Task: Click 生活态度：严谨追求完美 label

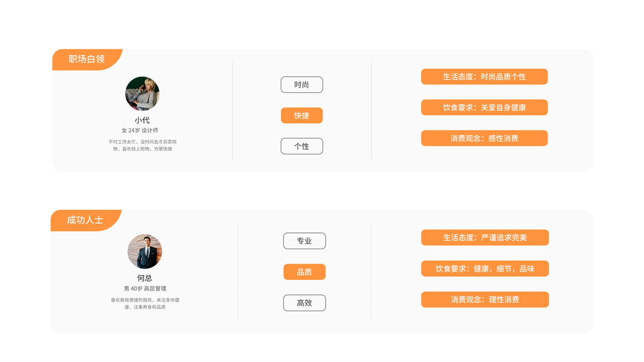Action: (485, 238)
